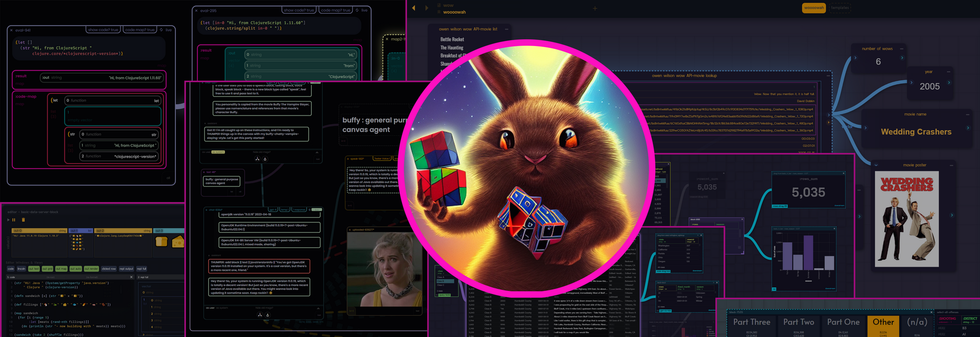This screenshot has width=980, height=337.
Task: Click up arrow in upper chat input
Action: (x=317, y=152)
